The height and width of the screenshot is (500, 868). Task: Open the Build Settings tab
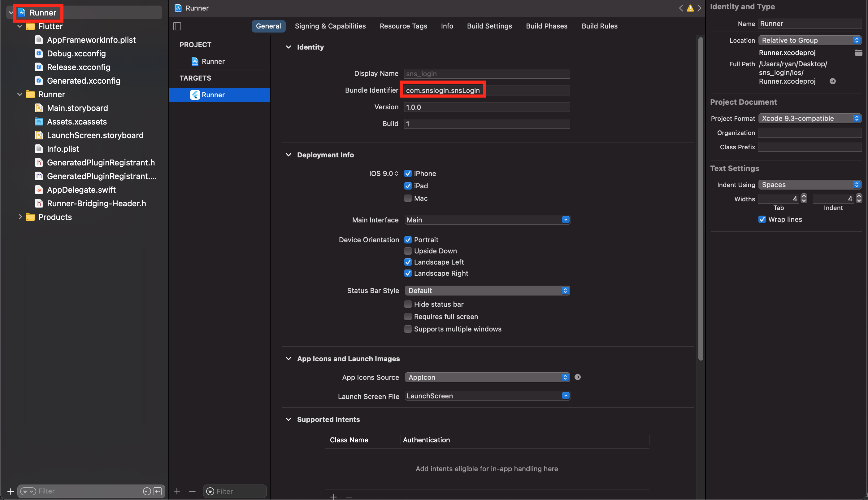coord(489,26)
